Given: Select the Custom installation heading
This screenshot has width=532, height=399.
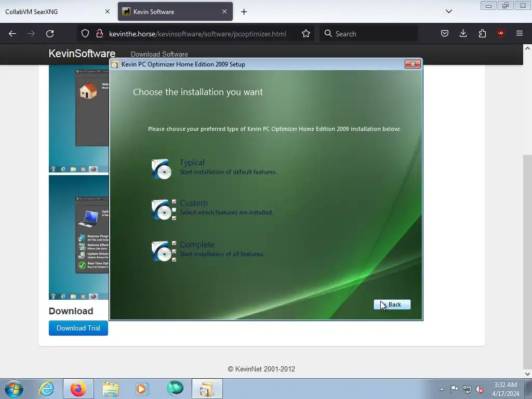Looking at the screenshot, I should (193, 203).
